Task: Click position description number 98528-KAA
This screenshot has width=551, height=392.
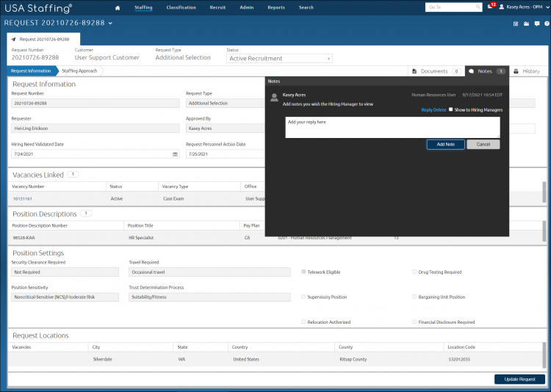Action: 24,238
